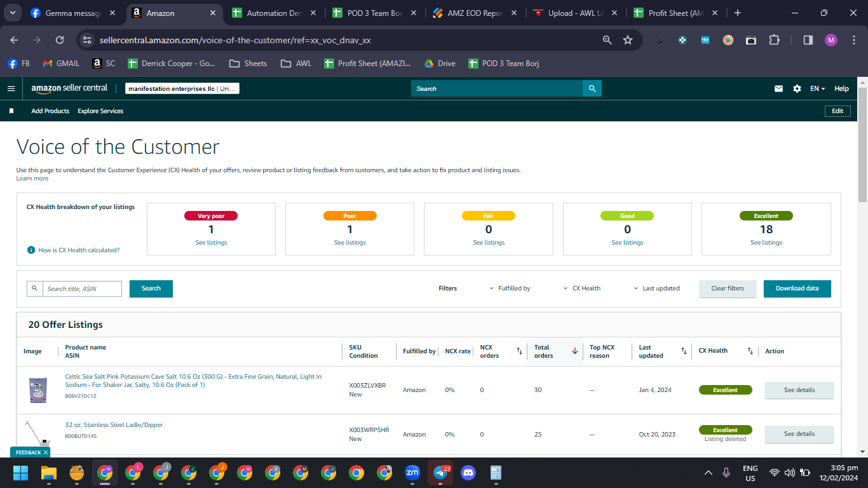Open the GMAIL bookmark

point(61,64)
